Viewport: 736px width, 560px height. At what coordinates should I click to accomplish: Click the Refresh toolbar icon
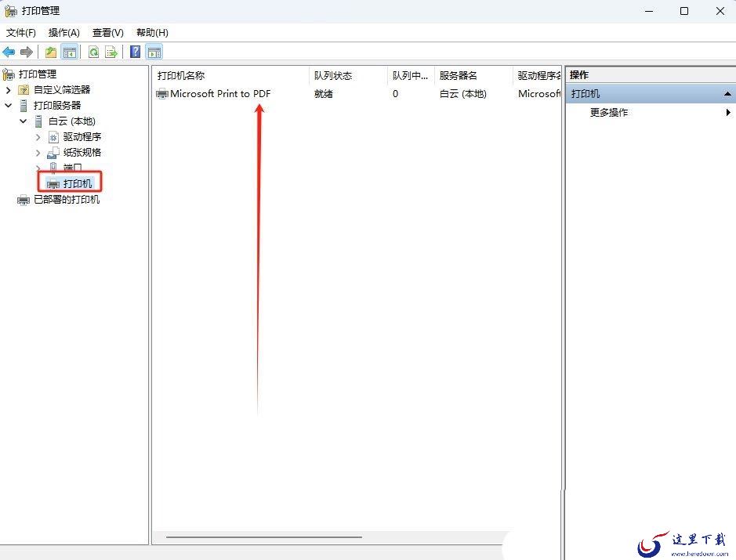(94, 52)
